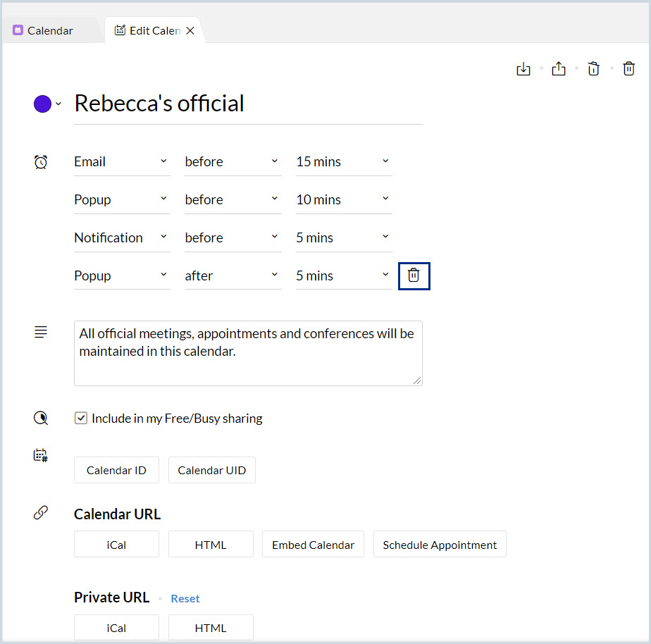651x644 pixels.
Task: Click the open-lid trash icon
Action: tap(594, 69)
